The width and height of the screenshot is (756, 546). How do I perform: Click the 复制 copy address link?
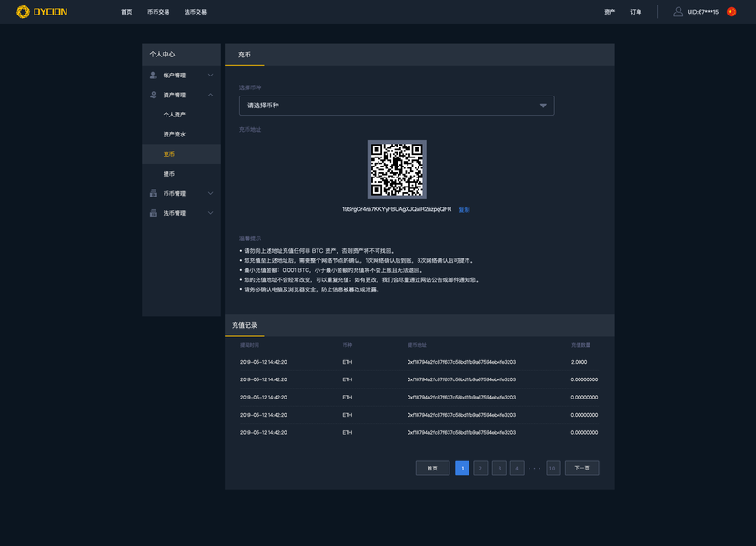[x=464, y=210]
